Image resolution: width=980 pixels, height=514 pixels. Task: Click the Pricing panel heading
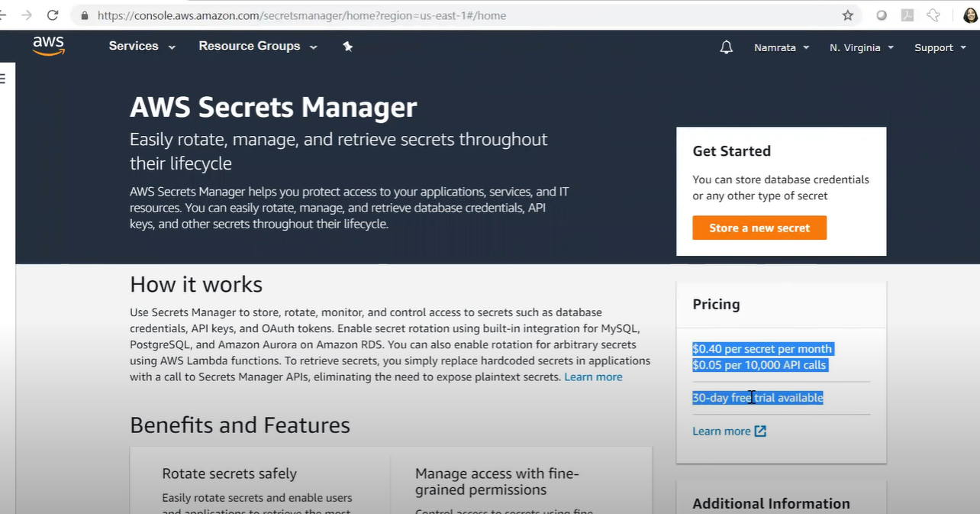(x=716, y=304)
